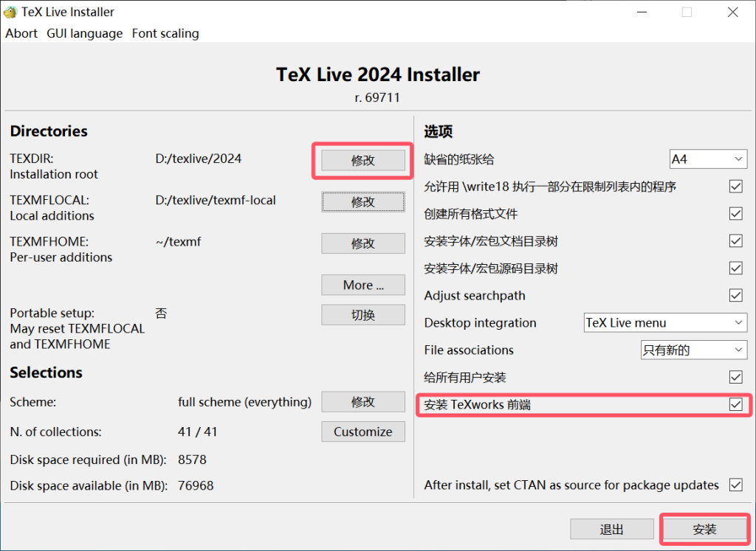Open the 缺省的纸张给 A4 dropdown
This screenshot has height=551, width=756.
(x=708, y=159)
